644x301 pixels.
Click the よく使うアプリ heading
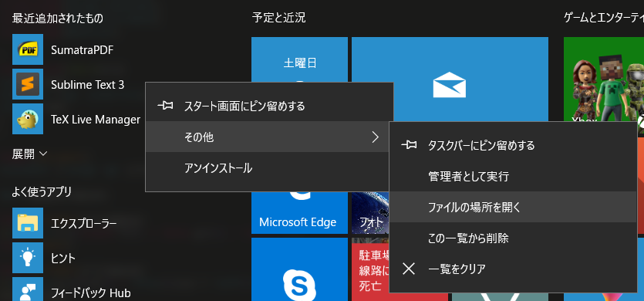[42, 191]
